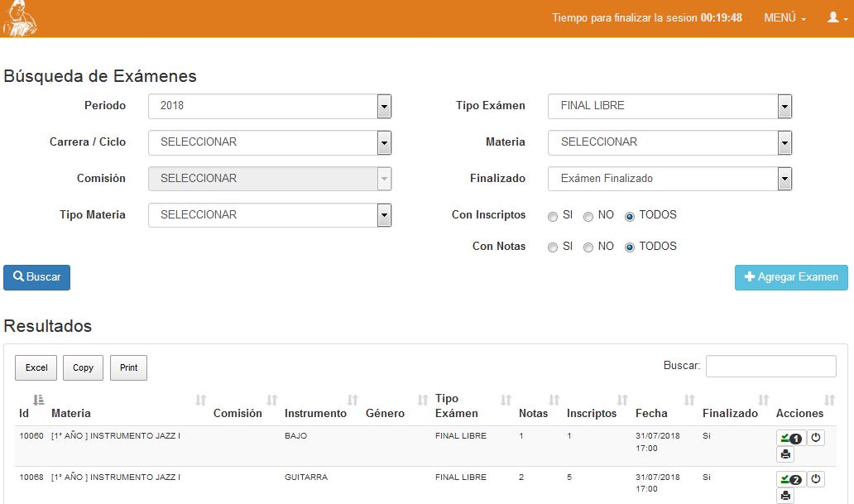The width and height of the screenshot is (854, 504).
Task: Open the MENÚ dropdown in header
Action: click(x=784, y=18)
